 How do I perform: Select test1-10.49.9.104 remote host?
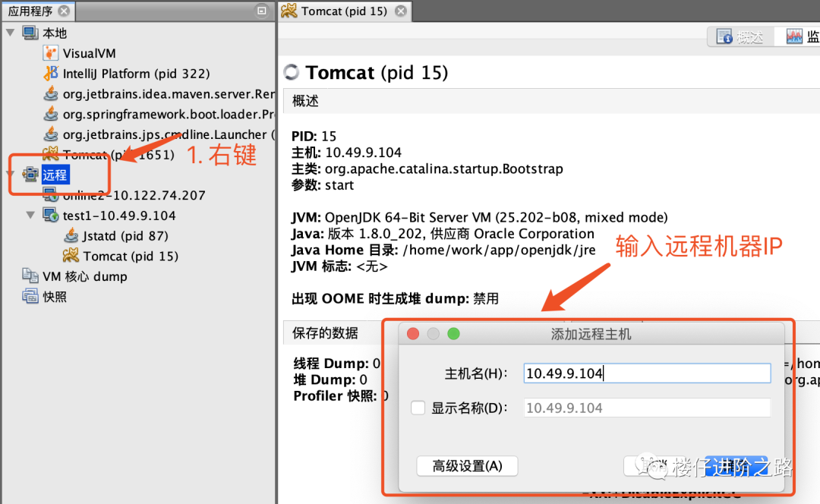(119, 216)
